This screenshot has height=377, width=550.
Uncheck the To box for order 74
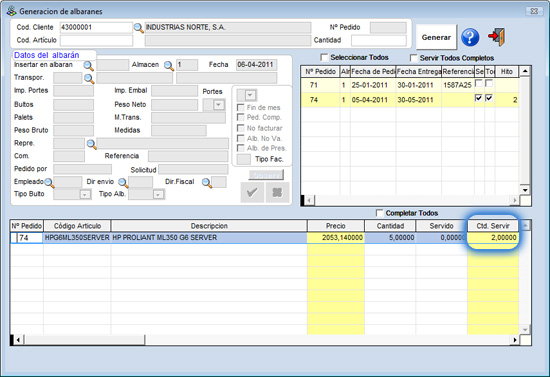click(489, 98)
